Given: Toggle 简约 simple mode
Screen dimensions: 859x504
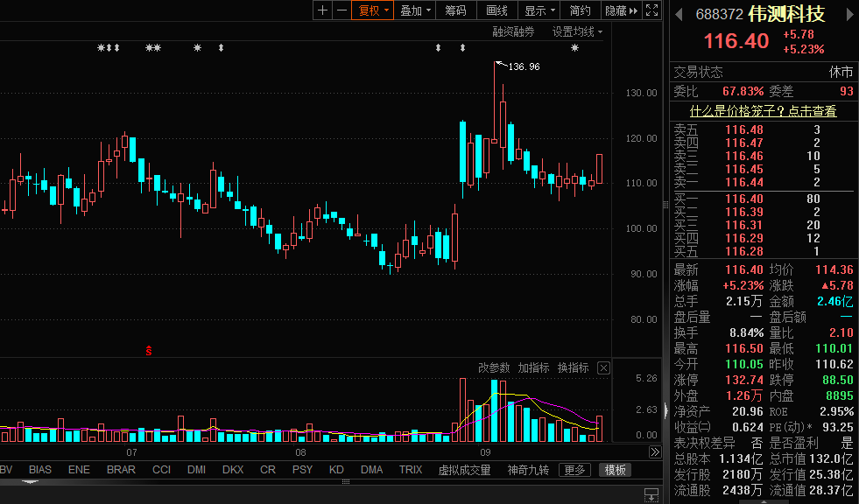Looking at the screenshot, I should point(581,10).
